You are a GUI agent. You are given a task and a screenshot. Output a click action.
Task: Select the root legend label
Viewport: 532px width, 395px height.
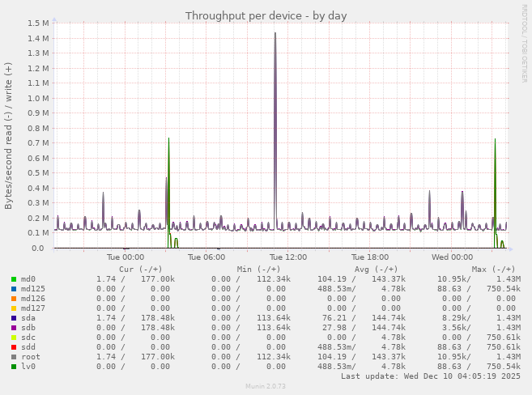[31, 357]
